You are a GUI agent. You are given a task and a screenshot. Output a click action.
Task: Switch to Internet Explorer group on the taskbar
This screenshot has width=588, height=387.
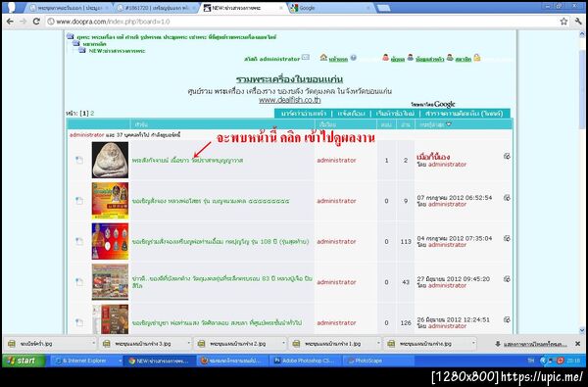click(x=86, y=361)
